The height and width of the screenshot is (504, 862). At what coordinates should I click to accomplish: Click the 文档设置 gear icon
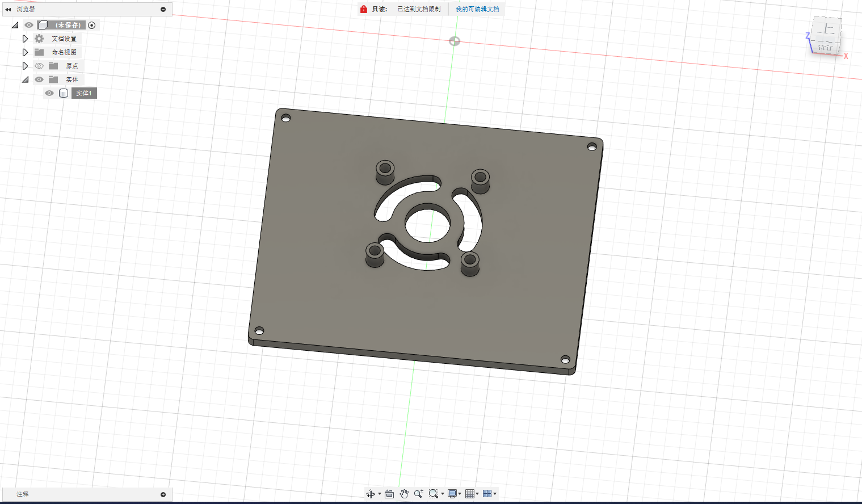(39, 39)
